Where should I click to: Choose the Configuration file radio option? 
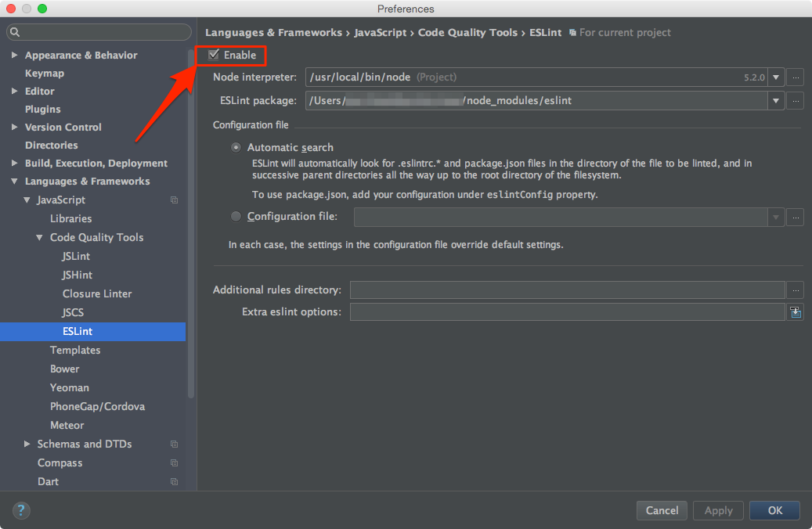pos(236,217)
